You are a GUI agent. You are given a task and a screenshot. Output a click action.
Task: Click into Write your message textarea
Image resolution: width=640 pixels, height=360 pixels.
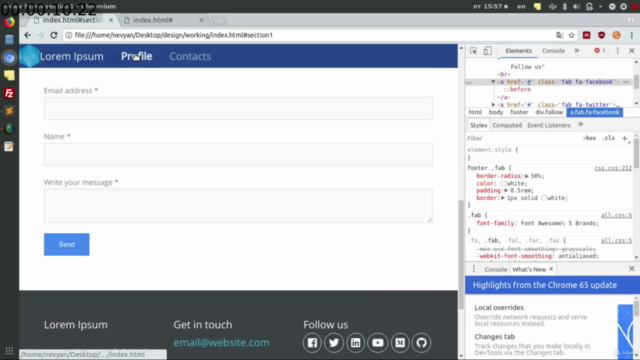pos(238,206)
